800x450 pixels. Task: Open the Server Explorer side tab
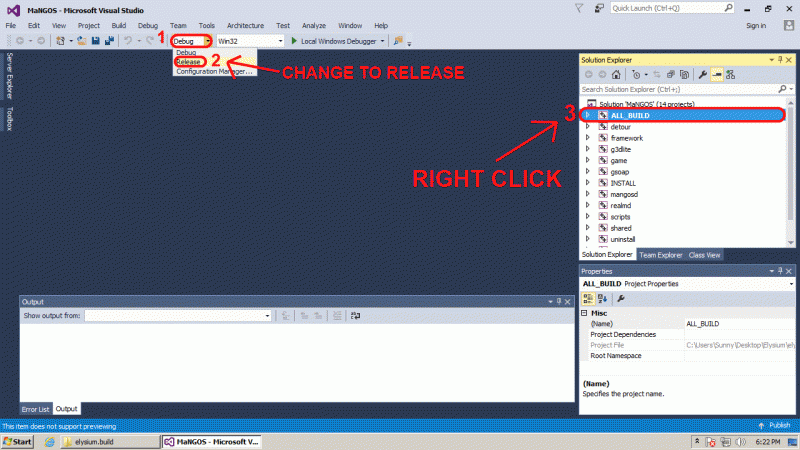click(x=9, y=76)
